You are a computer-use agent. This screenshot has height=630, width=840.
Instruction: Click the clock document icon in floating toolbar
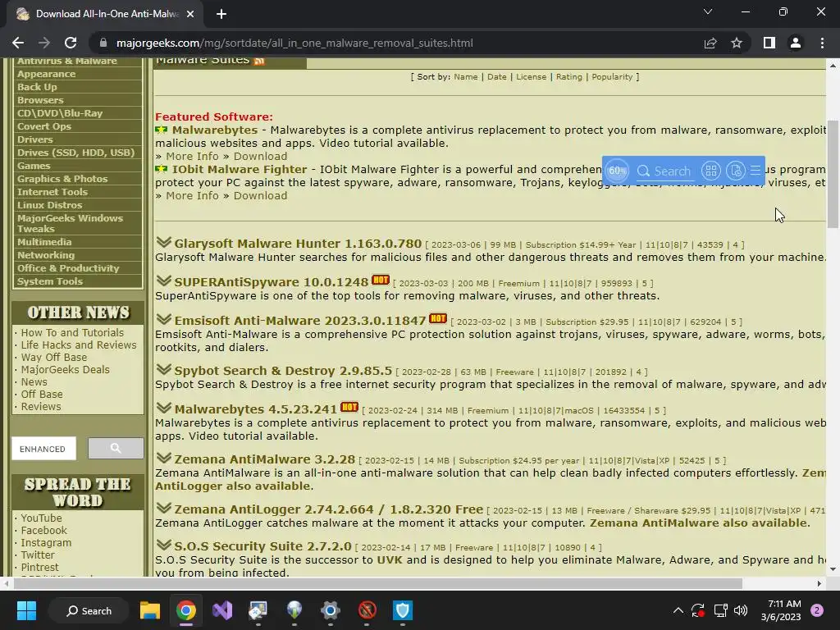(736, 171)
